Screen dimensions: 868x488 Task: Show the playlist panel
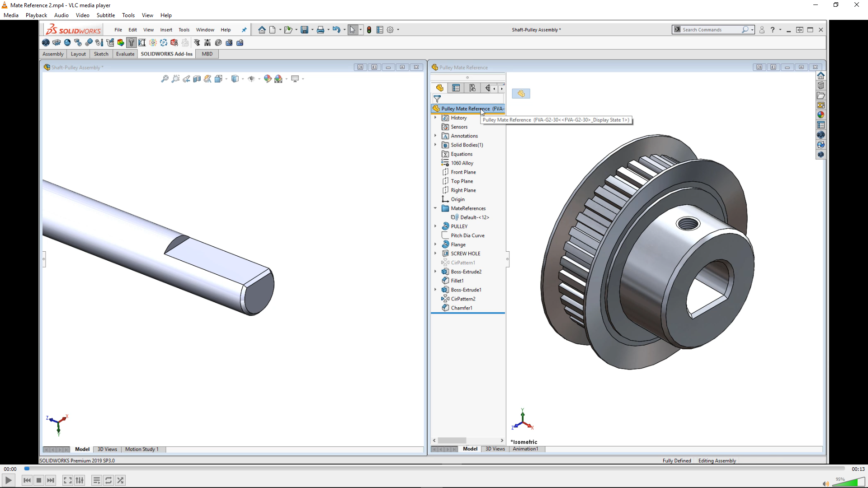(97, 480)
